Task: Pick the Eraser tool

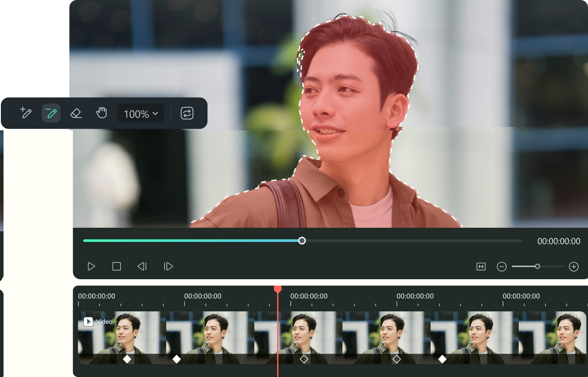Action: coord(76,113)
